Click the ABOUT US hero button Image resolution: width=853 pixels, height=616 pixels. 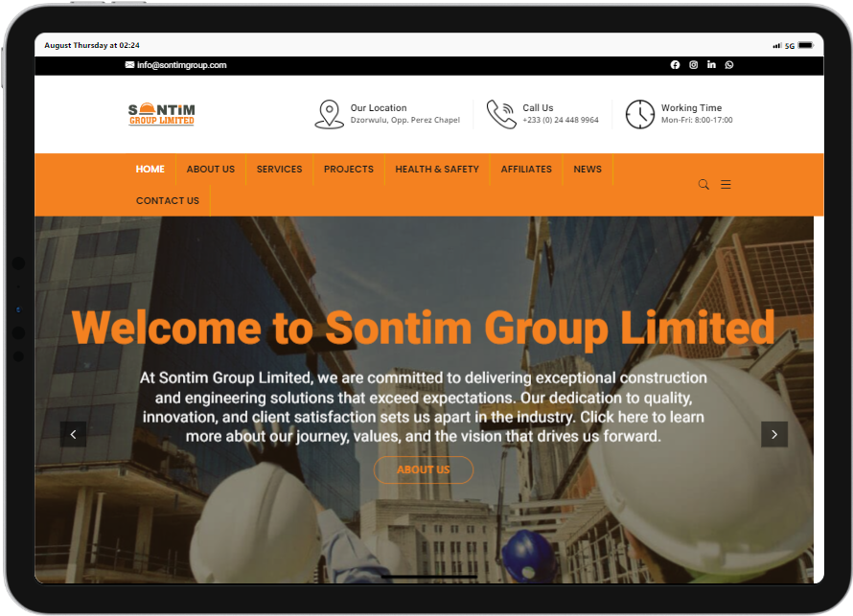[x=424, y=469]
